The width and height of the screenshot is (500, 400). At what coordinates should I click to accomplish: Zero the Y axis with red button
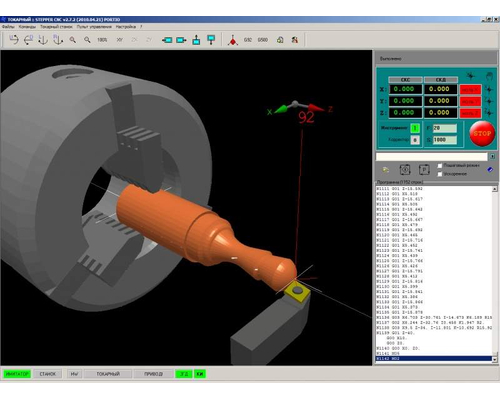(470, 101)
